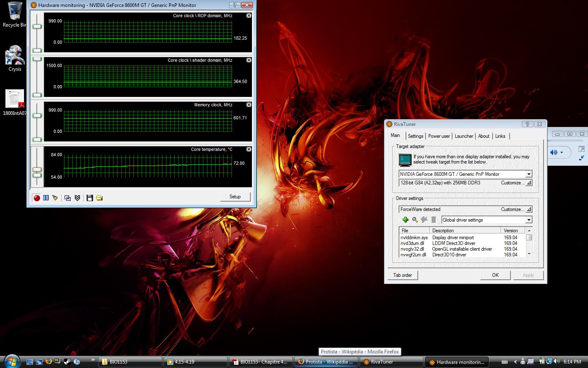Expand Customize arrow next to ForceWare detected

(x=529, y=209)
